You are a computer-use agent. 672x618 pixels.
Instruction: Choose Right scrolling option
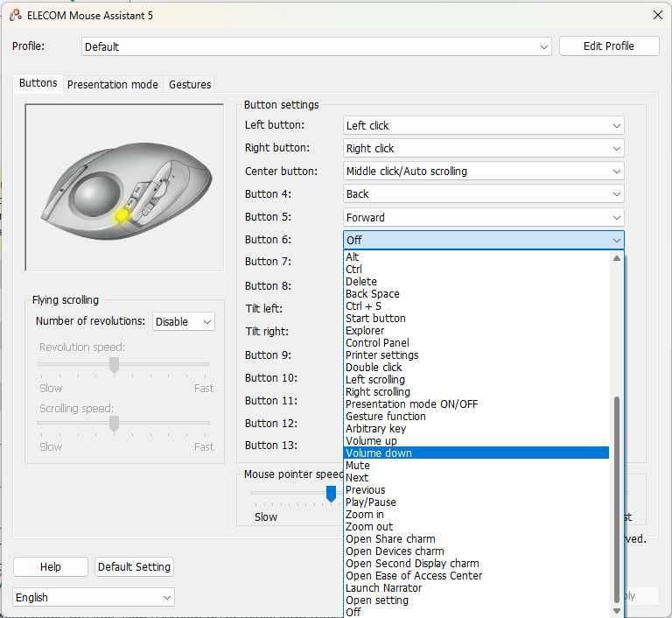tap(477, 392)
